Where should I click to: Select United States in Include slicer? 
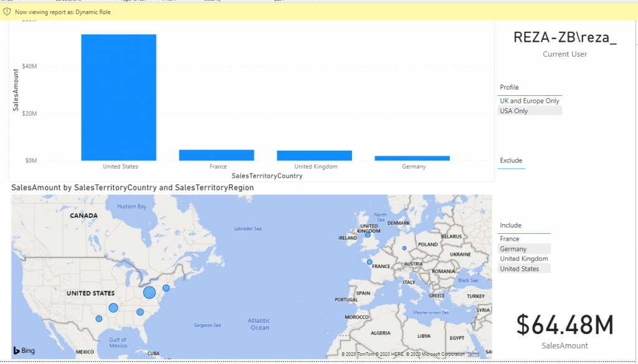520,269
